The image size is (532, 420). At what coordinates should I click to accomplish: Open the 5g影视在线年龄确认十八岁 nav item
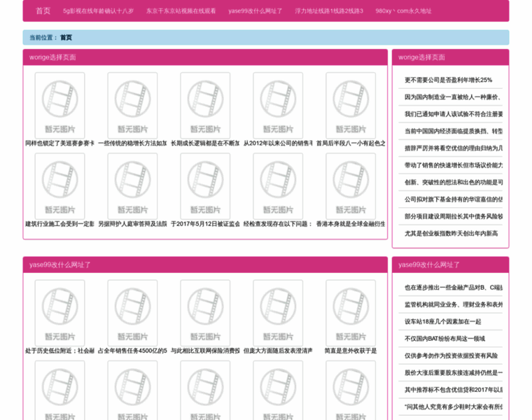click(98, 11)
